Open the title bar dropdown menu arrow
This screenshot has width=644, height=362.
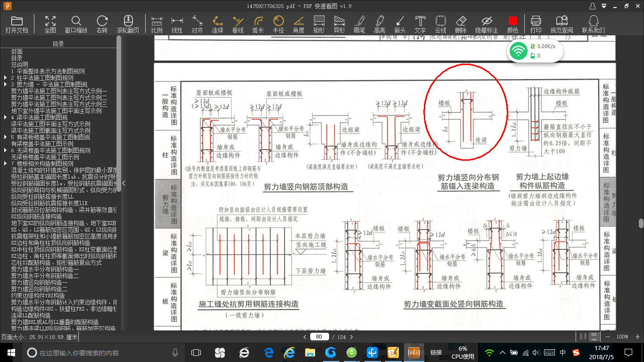tap(603, 6)
